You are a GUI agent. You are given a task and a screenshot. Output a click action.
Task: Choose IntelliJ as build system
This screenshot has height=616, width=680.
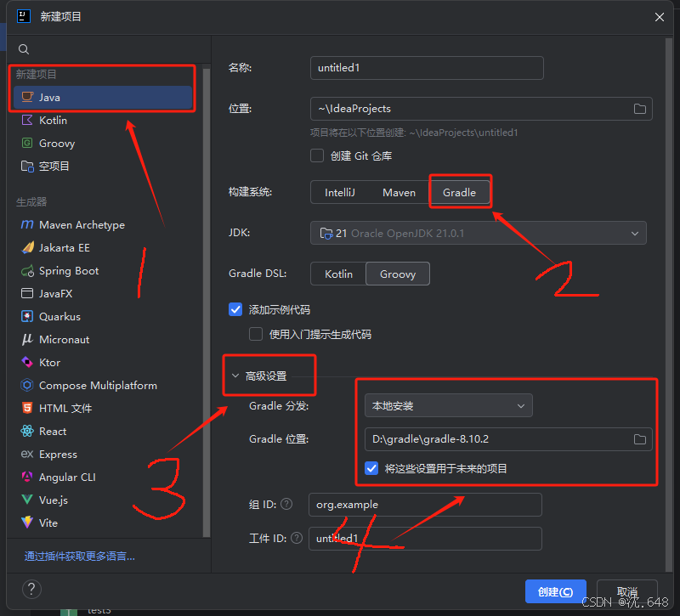coord(339,193)
